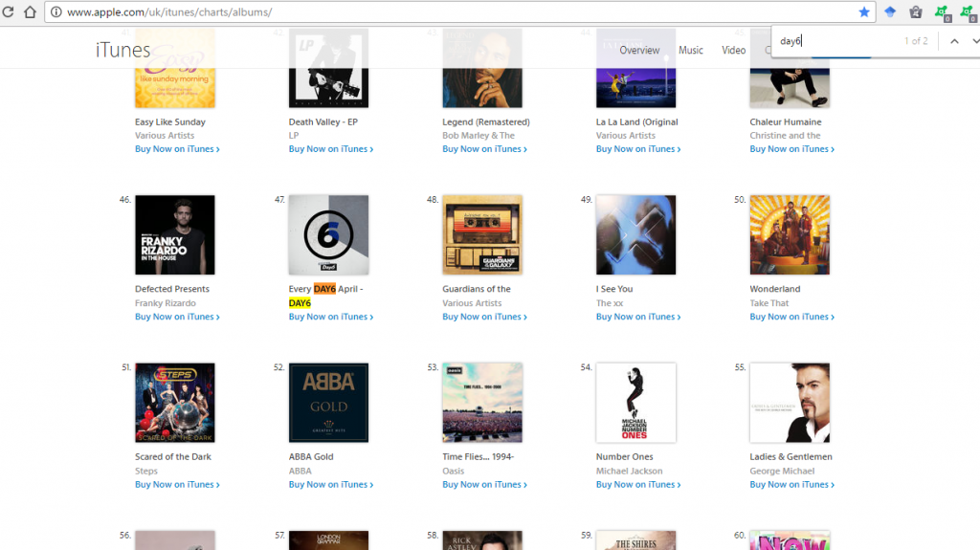
Task: Open Scared of the Dark album title
Action: click(173, 457)
